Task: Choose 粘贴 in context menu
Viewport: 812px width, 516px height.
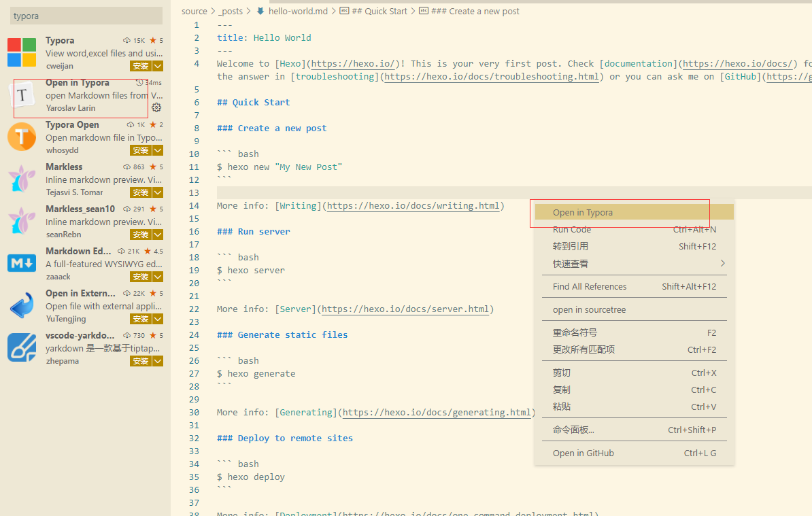Action: (x=635, y=407)
